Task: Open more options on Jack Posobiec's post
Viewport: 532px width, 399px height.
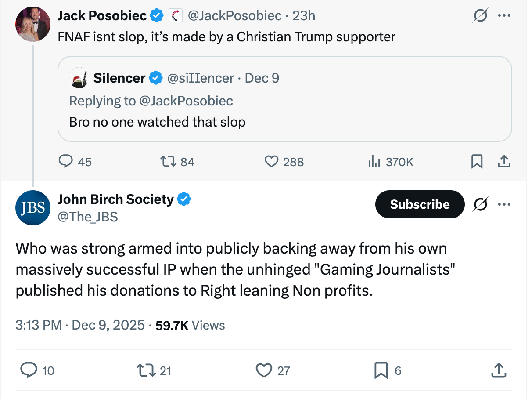Action: click(504, 16)
